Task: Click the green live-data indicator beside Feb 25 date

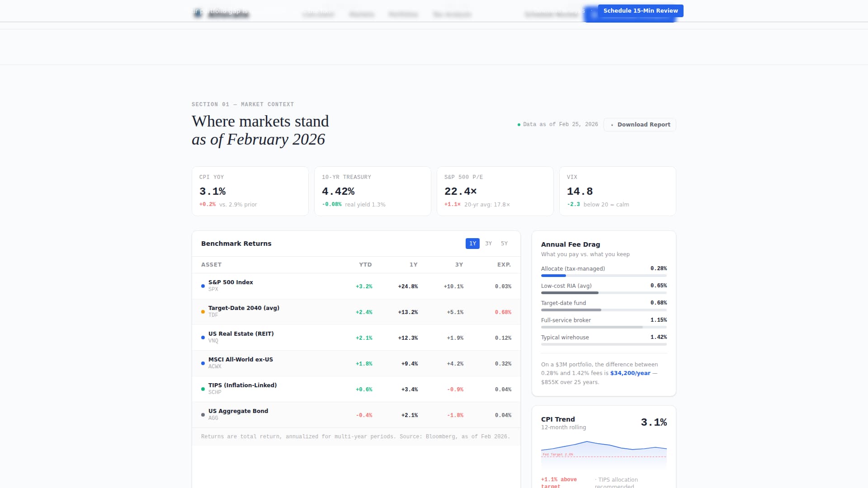Action: point(518,124)
